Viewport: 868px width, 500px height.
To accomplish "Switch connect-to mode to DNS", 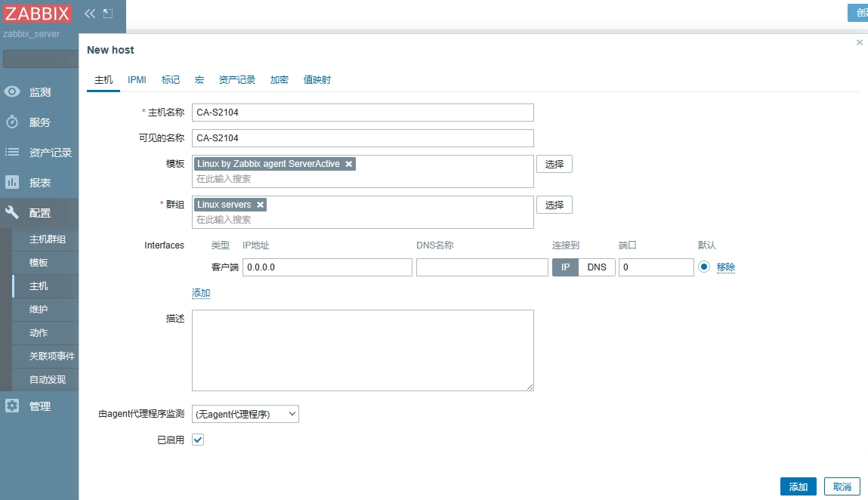I will [x=597, y=267].
